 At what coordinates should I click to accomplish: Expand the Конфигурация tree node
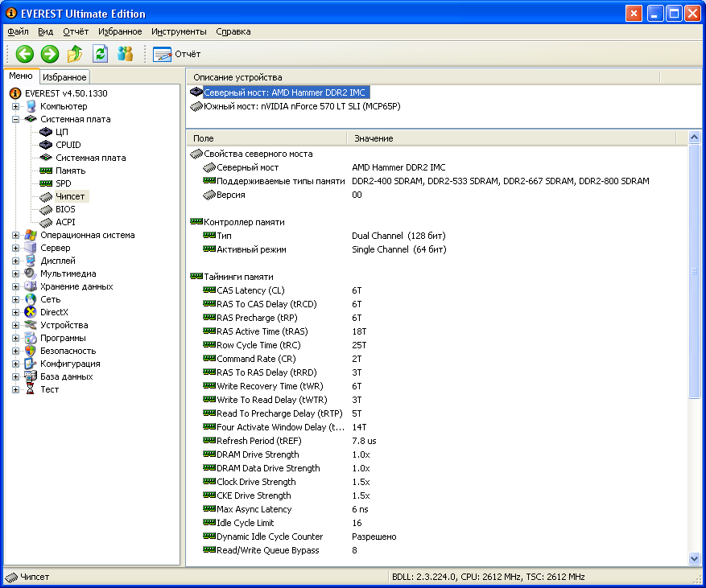pos(16,364)
